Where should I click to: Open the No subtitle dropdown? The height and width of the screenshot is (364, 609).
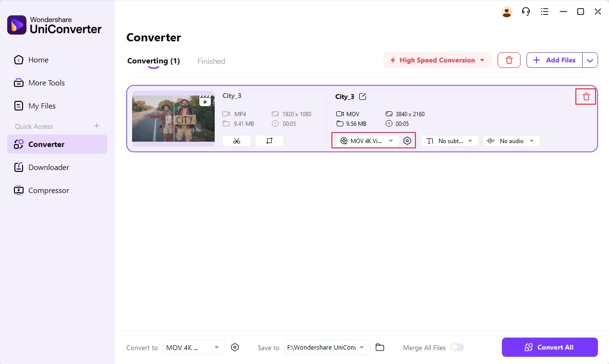(450, 141)
